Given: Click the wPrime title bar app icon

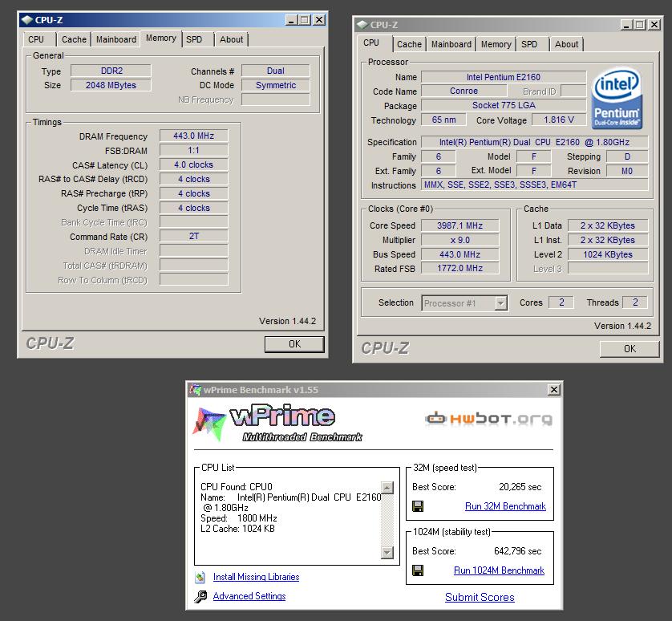Looking at the screenshot, I should pyautogui.click(x=196, y=390).
